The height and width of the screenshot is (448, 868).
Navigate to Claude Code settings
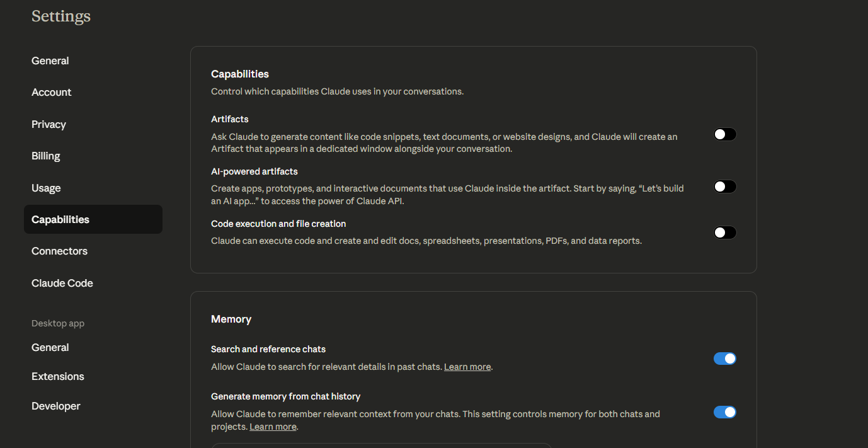tap(62, 283)
